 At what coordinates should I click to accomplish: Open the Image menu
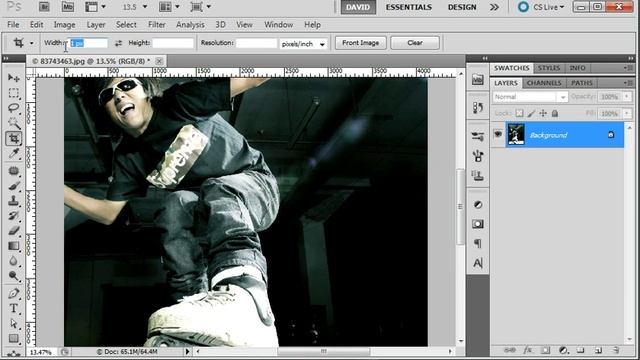coord(64,25)
